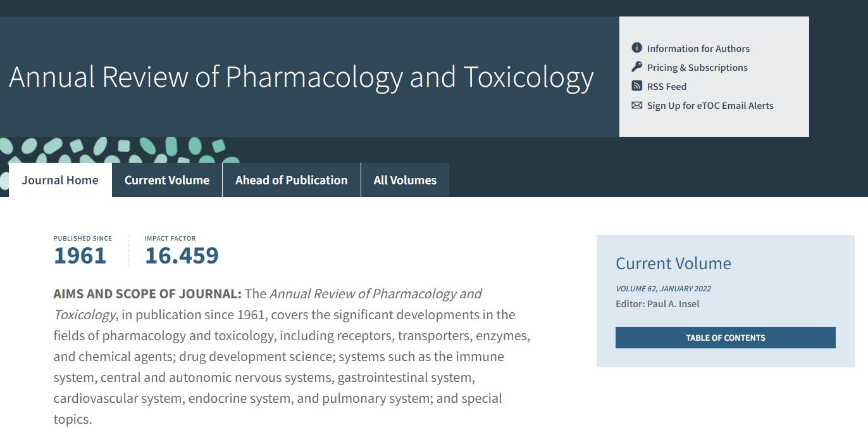Open the Current Volume tab
Viewport: 868px width, 437px height.
click(167, 180)
